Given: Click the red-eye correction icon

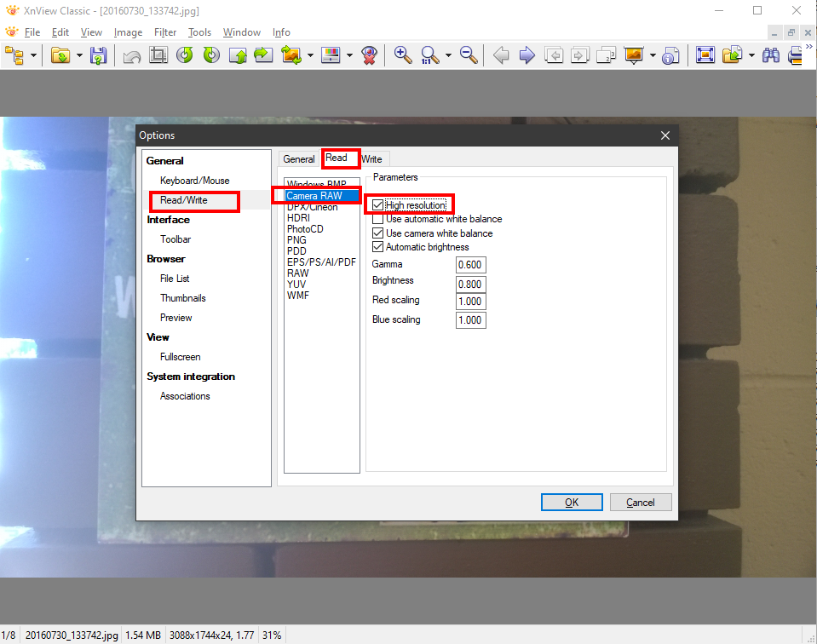Looking at the screenshot, I should (x=369, y=56).
